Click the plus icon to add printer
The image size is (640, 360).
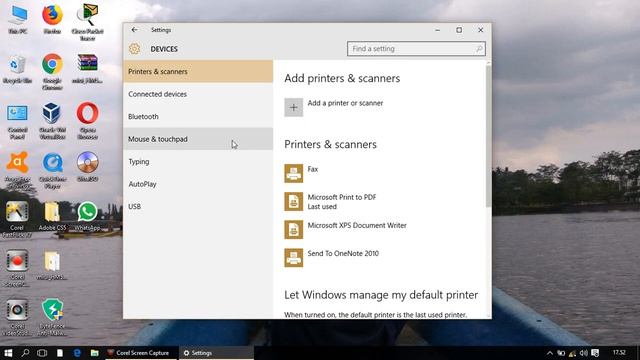pos(293,107)
